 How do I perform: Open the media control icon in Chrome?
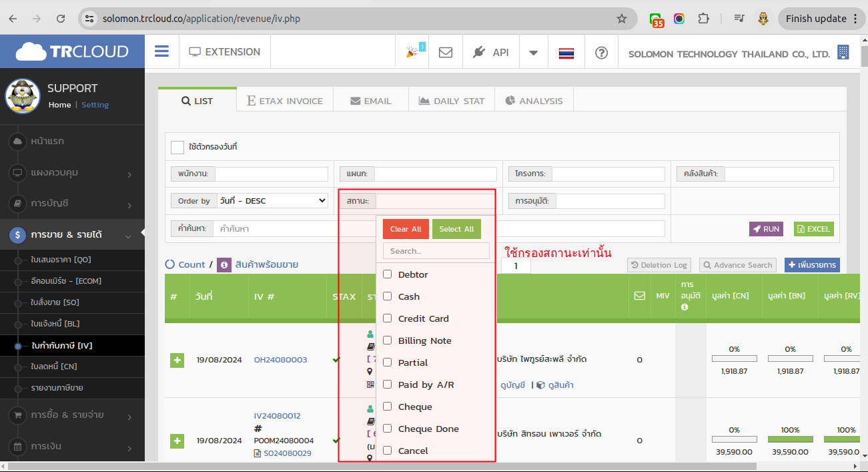point(739,19)
